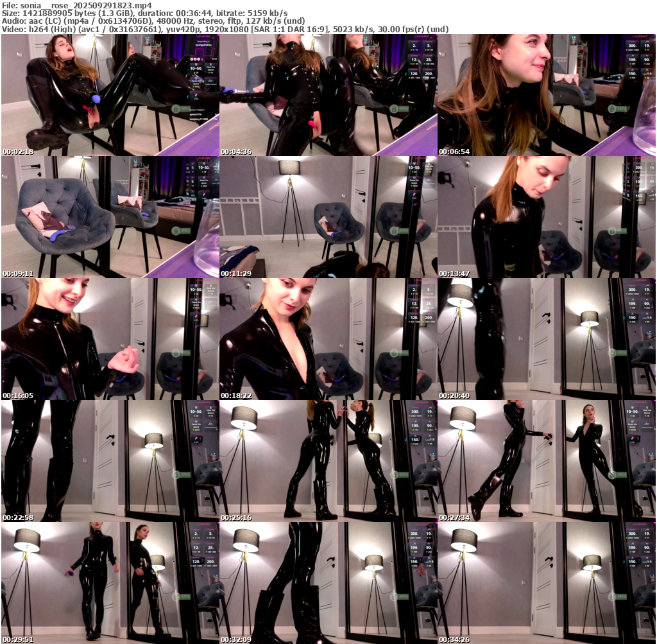Screen dimensions: 657x644
Task: Select the last thumbnail at 00:34:26
Action: tap(546, 583)
